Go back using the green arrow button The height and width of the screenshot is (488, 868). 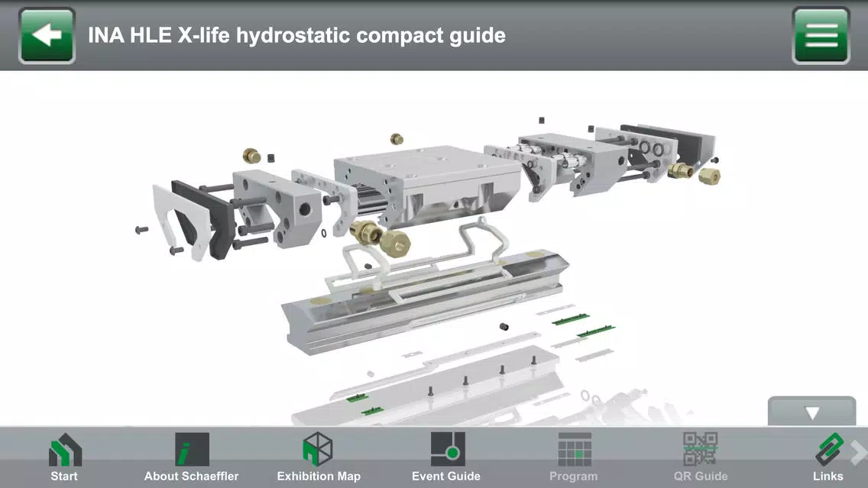point(47,35)
